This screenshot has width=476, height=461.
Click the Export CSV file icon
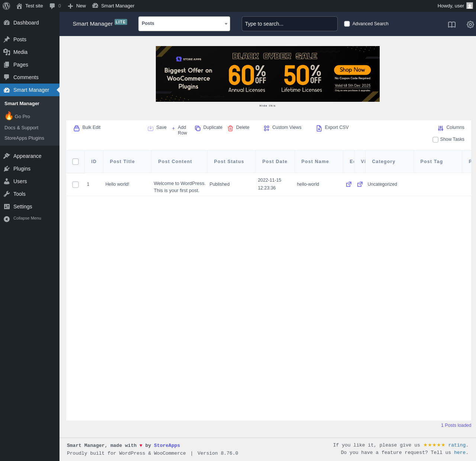coord(319,128)
